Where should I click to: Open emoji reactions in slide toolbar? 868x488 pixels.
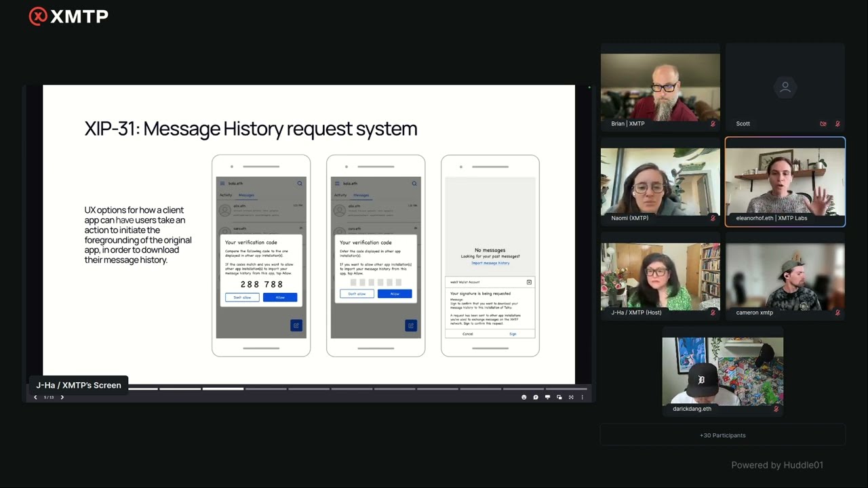524,397
